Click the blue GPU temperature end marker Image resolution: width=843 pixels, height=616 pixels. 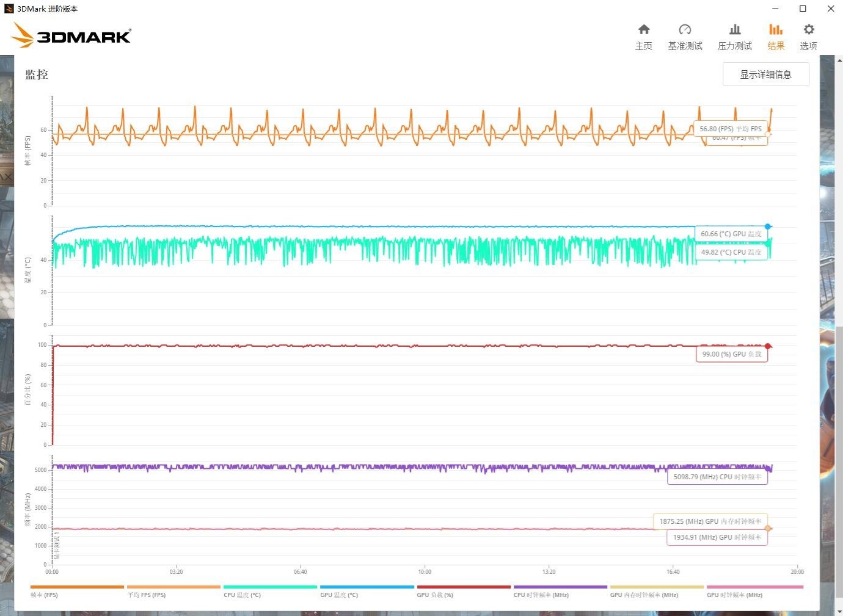pos(768,226)
